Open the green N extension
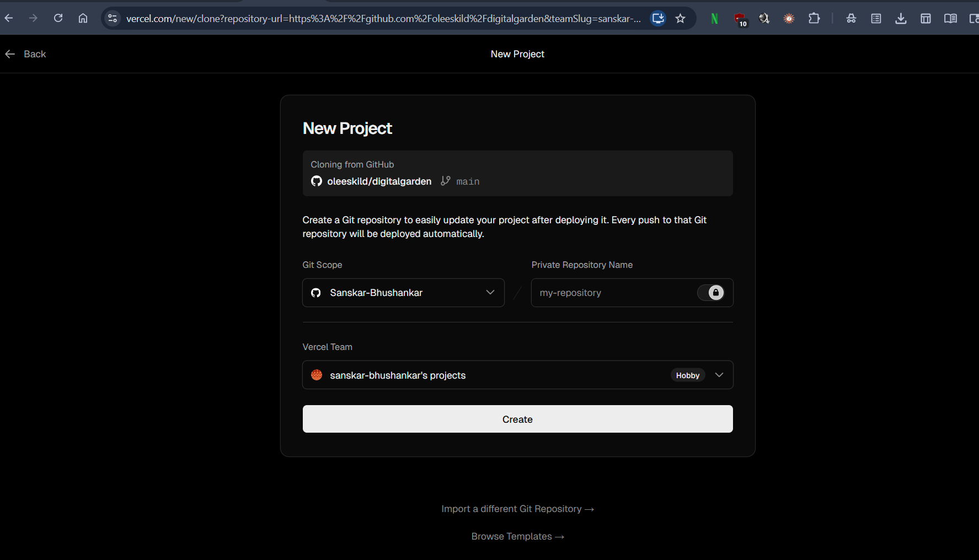Viewport: 979px width, 560px height. [x=714, y=19]
